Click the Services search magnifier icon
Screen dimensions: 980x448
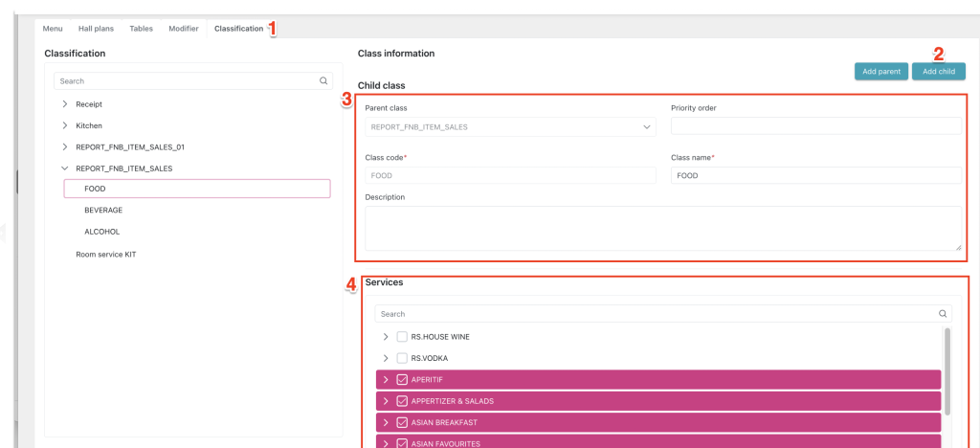tap(942, 314)
